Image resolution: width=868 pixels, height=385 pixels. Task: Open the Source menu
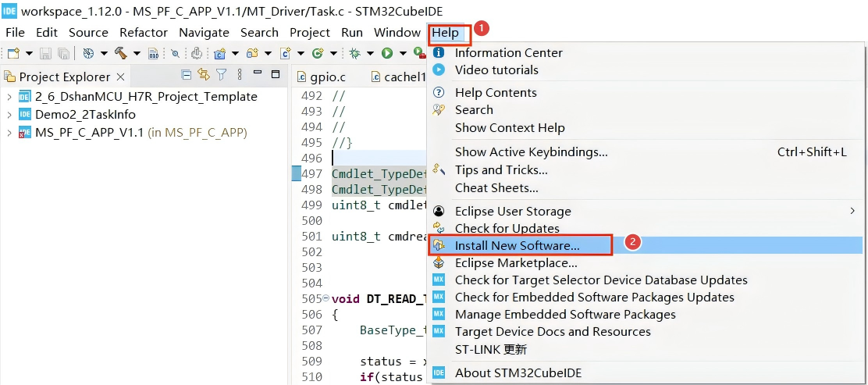88,33
